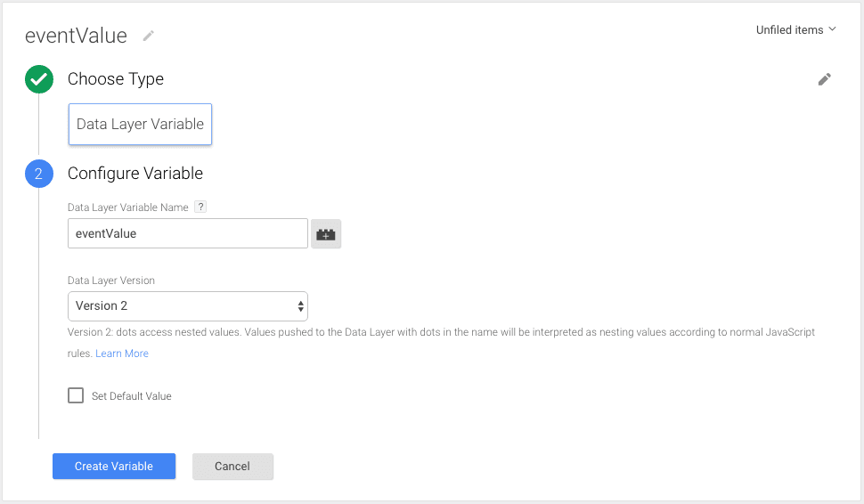The image size is (864, 504).
Task: Click the eventValue variable title text
Action: pyautogui.click(x=76, y=36)
